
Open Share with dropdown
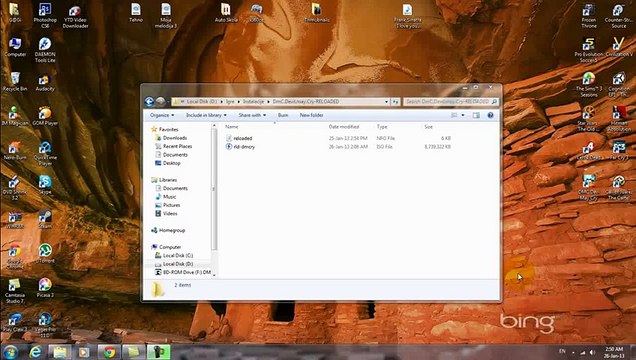[252, 115]
